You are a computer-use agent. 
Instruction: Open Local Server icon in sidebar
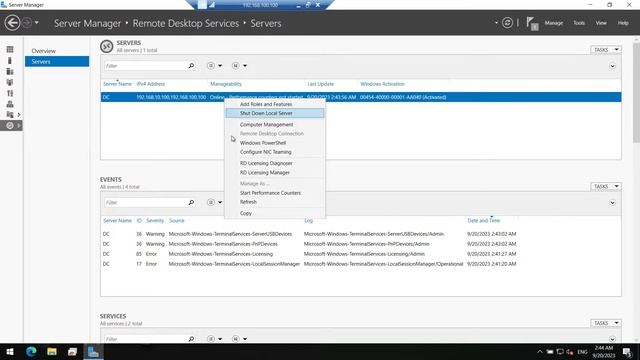(x=10, y=60)
